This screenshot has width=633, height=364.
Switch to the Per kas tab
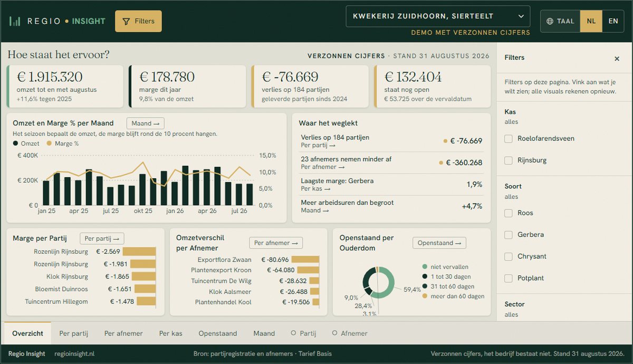pyautogui.click(x=171, y=333)
